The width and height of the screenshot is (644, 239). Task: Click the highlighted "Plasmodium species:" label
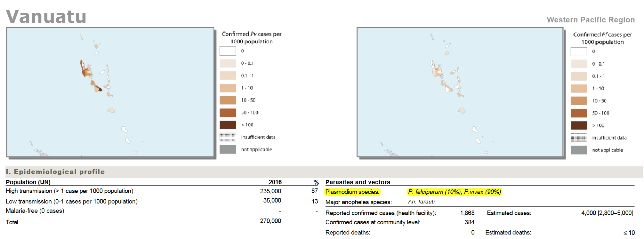coord(352,192)
